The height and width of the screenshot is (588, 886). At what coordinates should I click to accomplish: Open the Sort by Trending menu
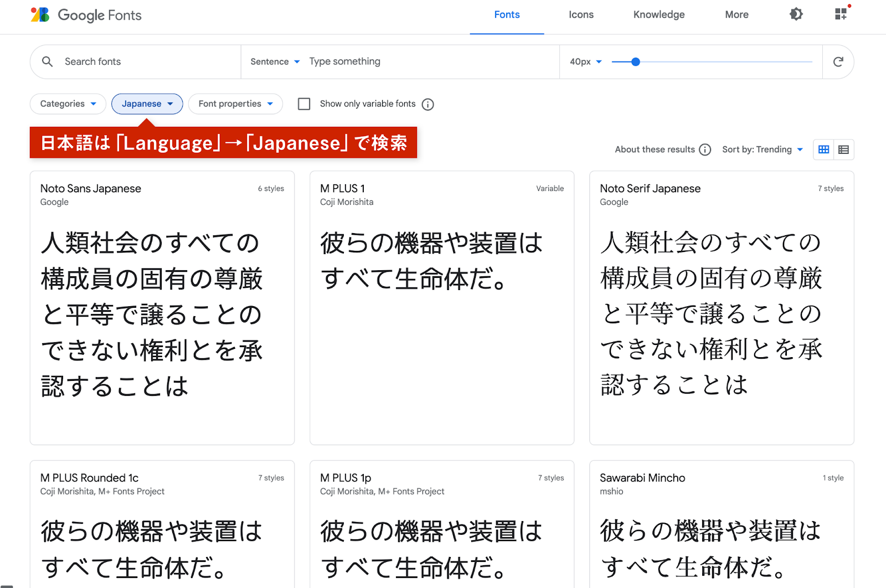point(762,149)
